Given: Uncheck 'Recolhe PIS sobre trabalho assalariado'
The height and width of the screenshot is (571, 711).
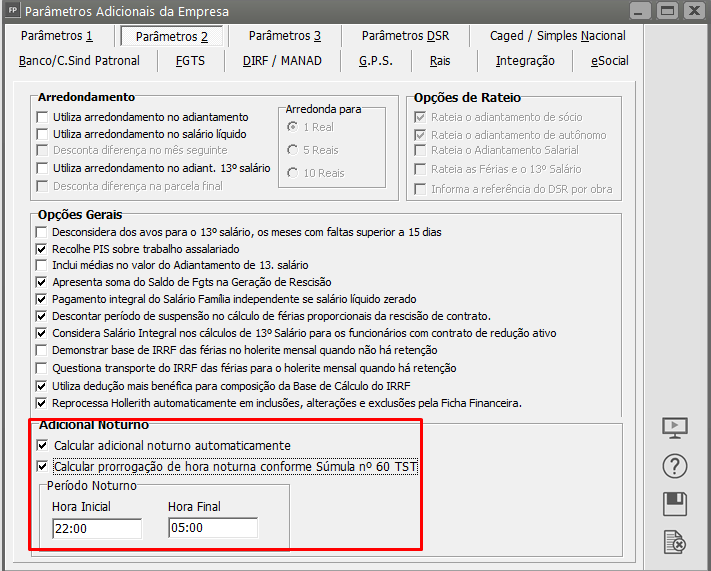Looking at the screenshot, I should coord(42,248).
